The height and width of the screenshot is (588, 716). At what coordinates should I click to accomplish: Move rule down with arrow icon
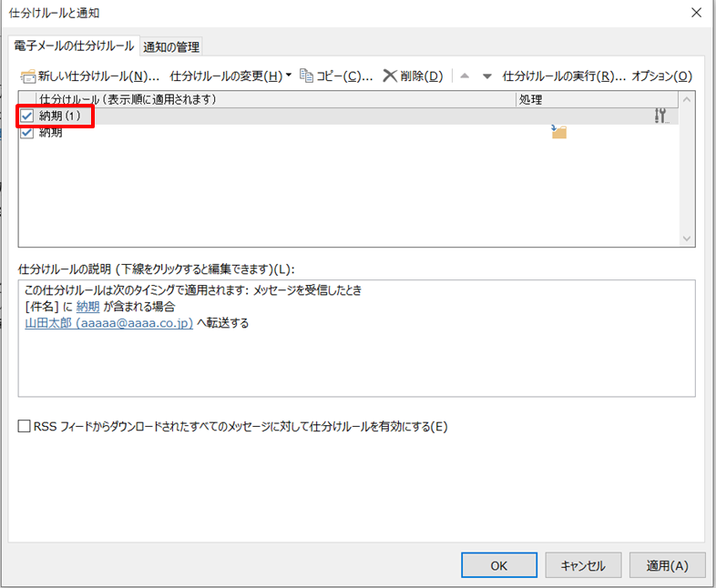point(487,76)
